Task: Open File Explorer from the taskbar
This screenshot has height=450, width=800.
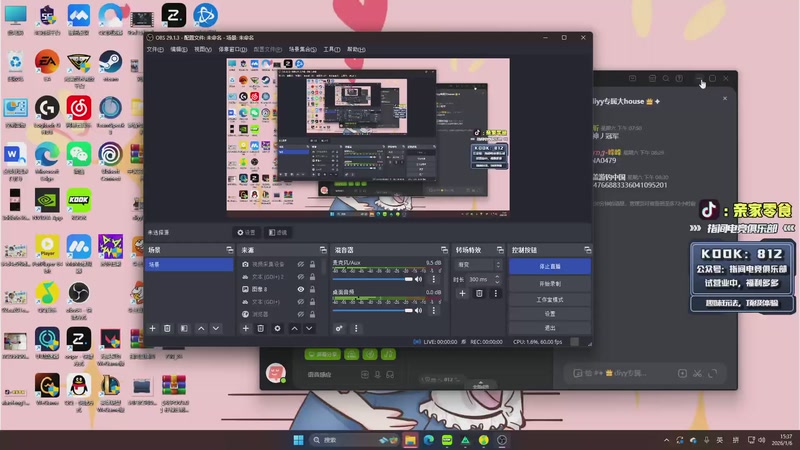Action: (410, 440)
